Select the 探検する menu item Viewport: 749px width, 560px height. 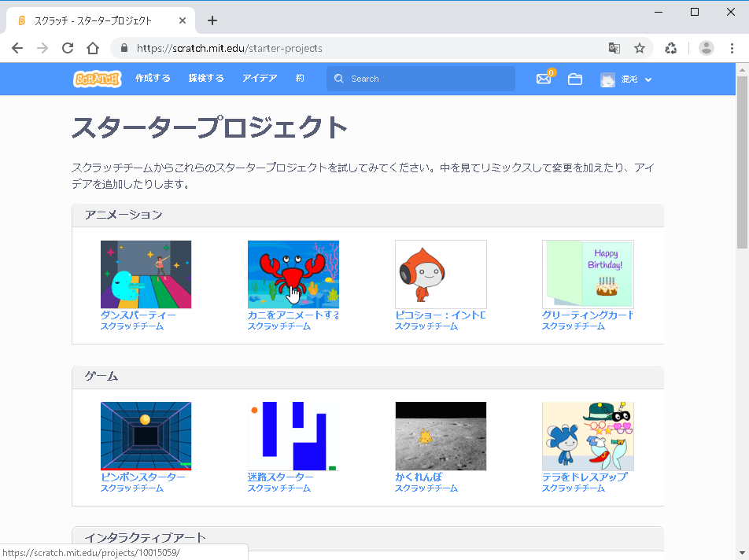pyautogui.click(x=206, y=79)
